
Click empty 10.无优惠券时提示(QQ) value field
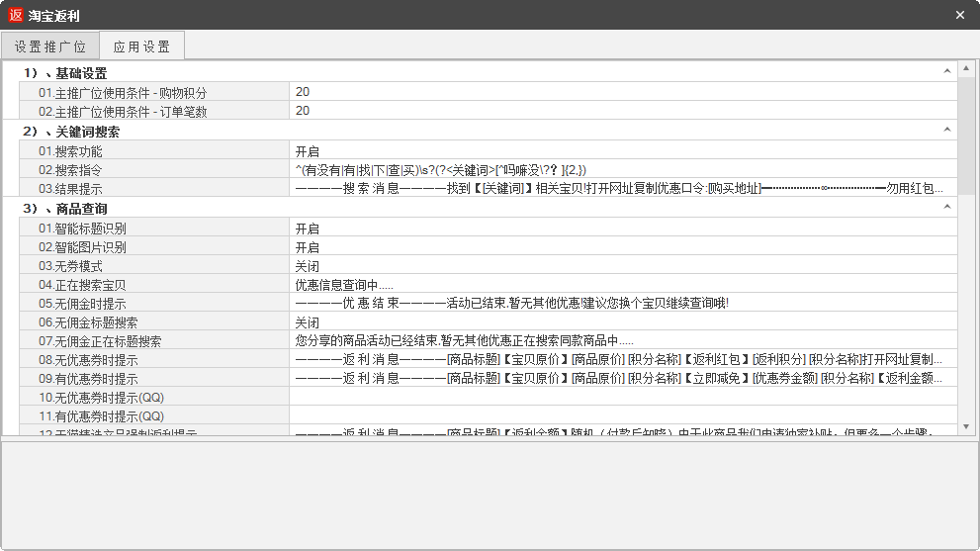click(623, 397)
